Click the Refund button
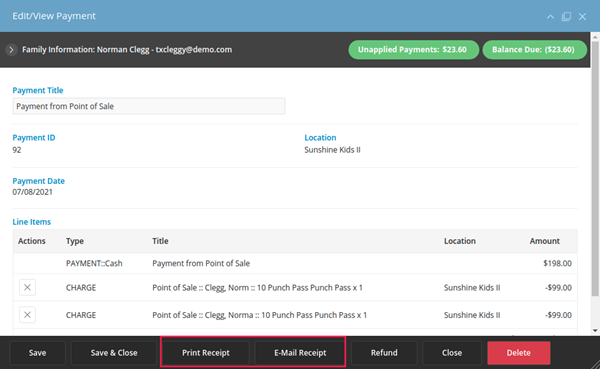The image size is (600, 369). 384,353
